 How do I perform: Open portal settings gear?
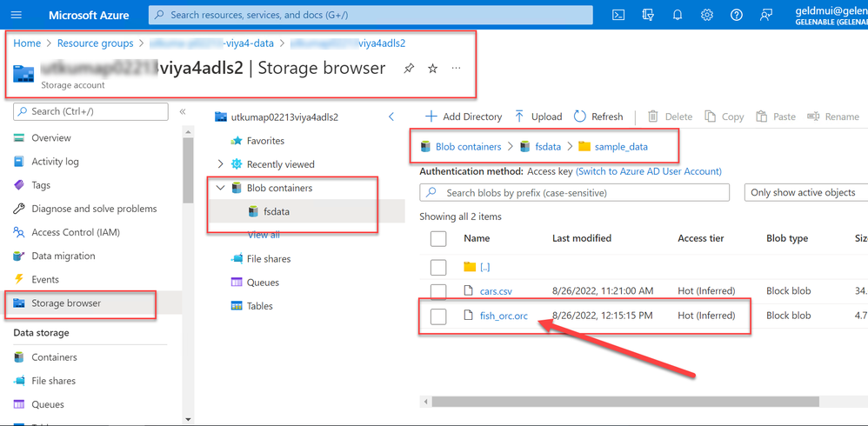click(x=707, y=15)
